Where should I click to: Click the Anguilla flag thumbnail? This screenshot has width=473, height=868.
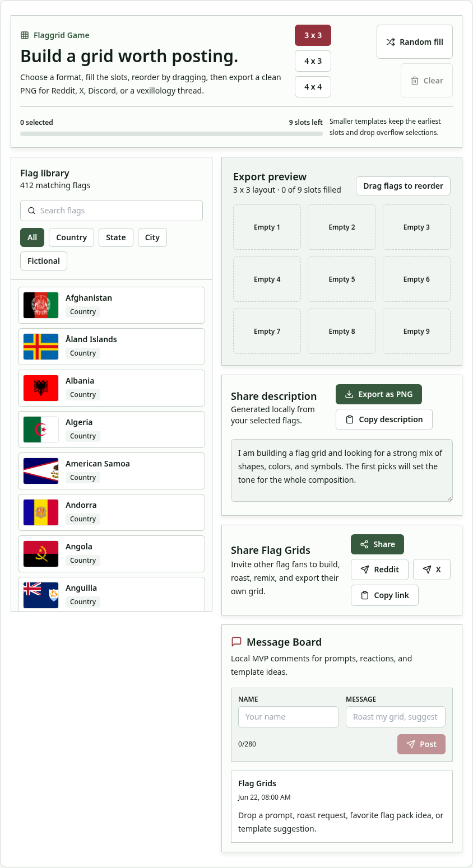41,595
